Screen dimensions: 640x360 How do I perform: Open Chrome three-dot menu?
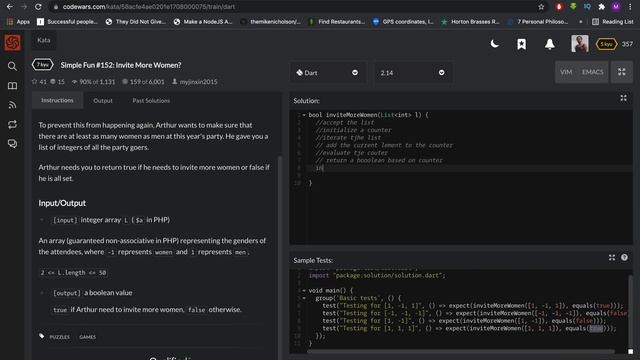pyautogui.click(x=631, y=7)
